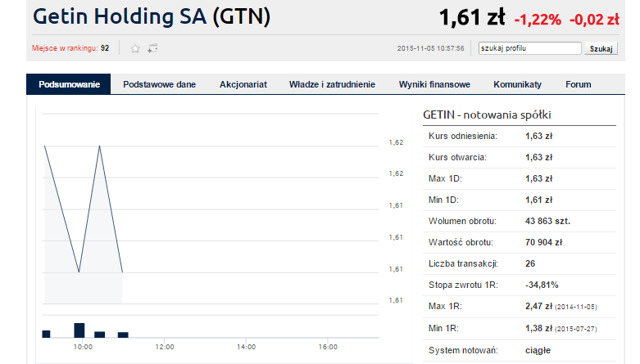
Task: Open Wyniki finansowe tab
Action: pos(434,84)
